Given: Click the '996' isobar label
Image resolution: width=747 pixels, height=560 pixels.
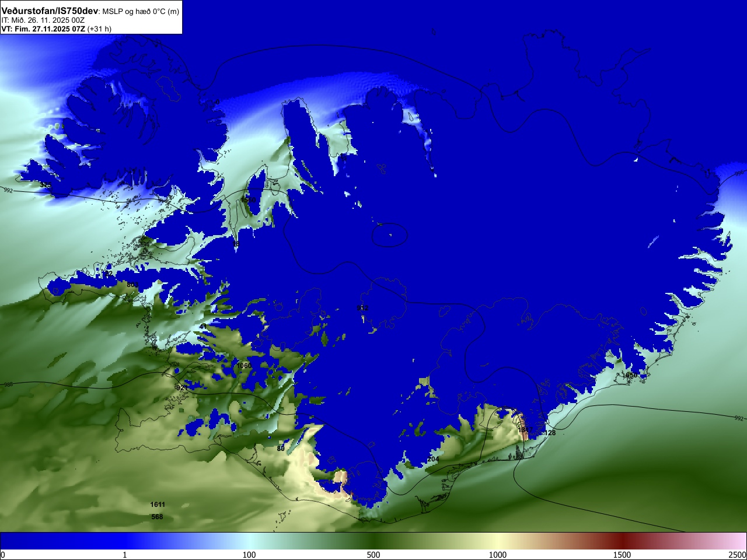Looking at the screenshot, I should pos(739,173).
